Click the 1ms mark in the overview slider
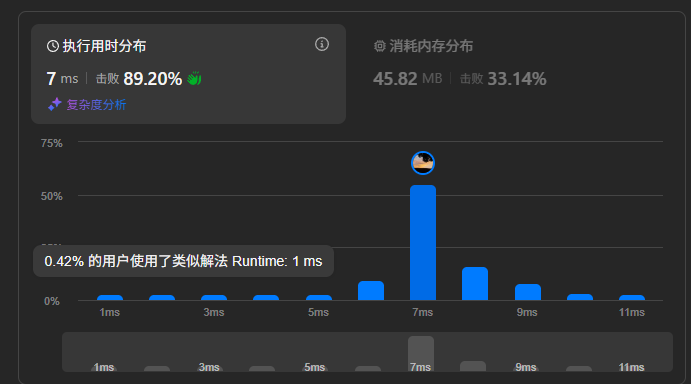 click(104, 367)
